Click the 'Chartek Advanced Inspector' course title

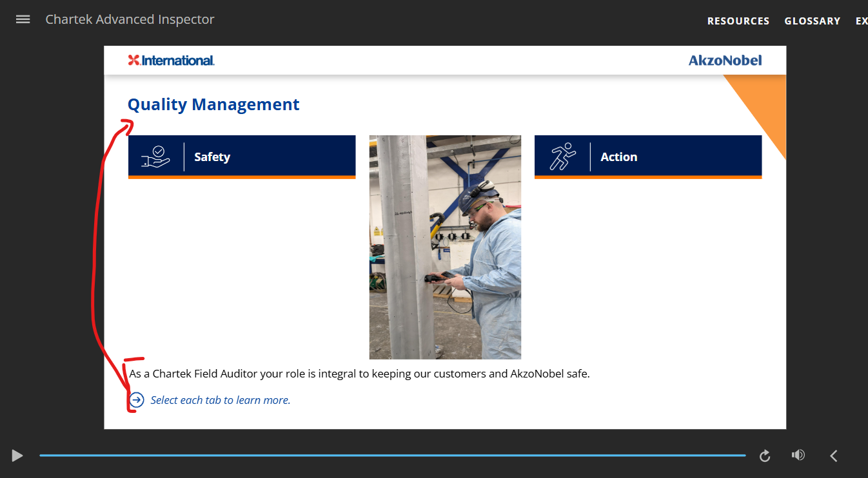[130, 19]
